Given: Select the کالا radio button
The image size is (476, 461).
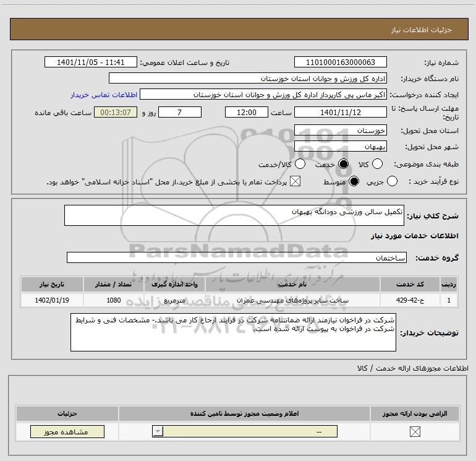Looking at the screenshot, I should (x=377, y=164).
